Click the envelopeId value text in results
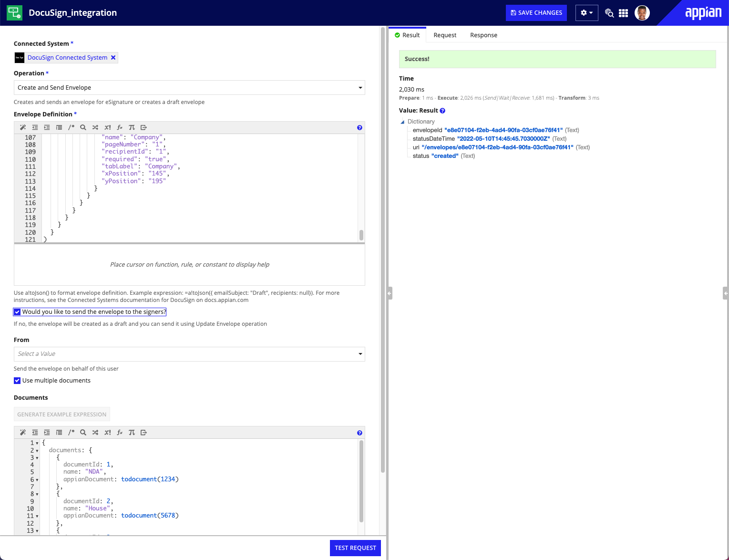The image size is (729, 560). coord(503,130)
